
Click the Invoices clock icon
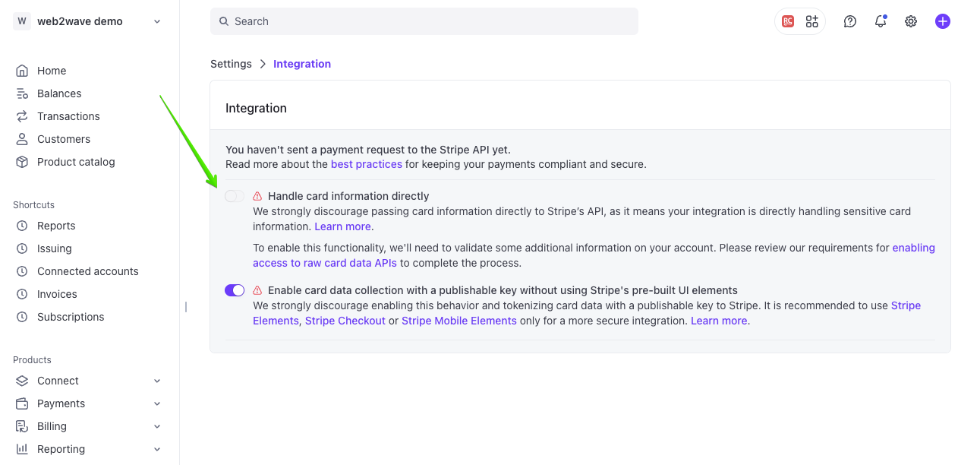(x=22, y=294)
